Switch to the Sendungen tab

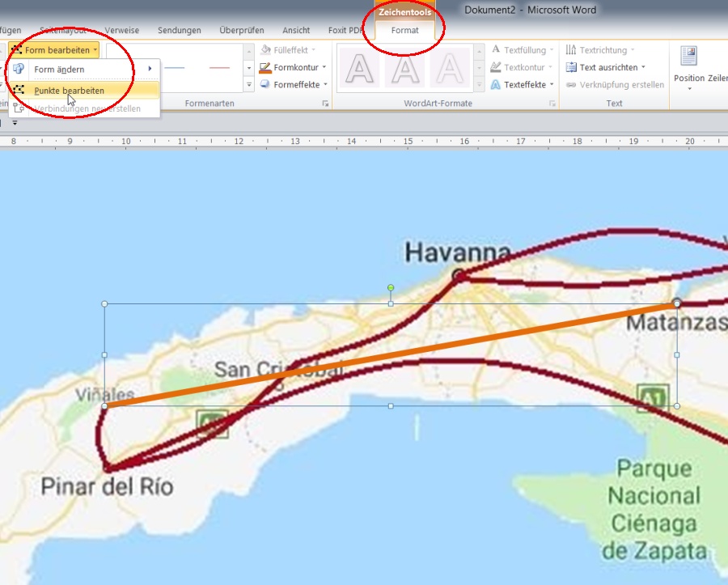click(180, 30)
